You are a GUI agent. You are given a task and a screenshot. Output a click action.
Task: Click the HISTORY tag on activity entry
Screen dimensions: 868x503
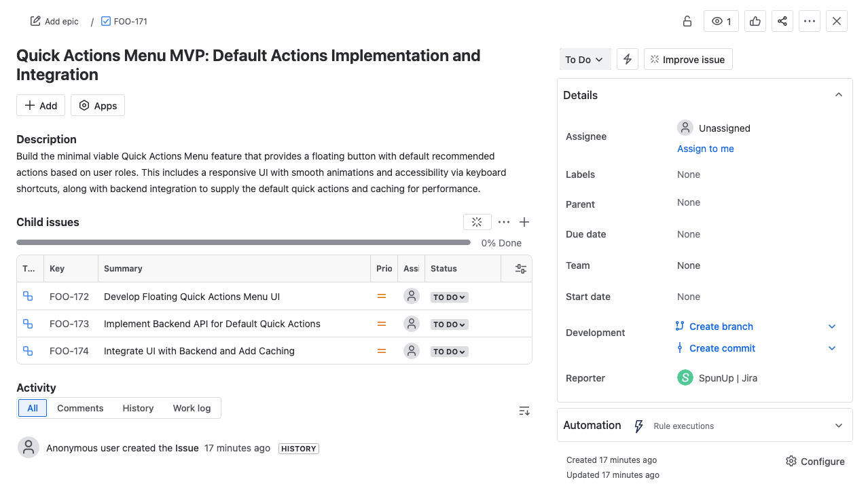click(x=299, y=449)
